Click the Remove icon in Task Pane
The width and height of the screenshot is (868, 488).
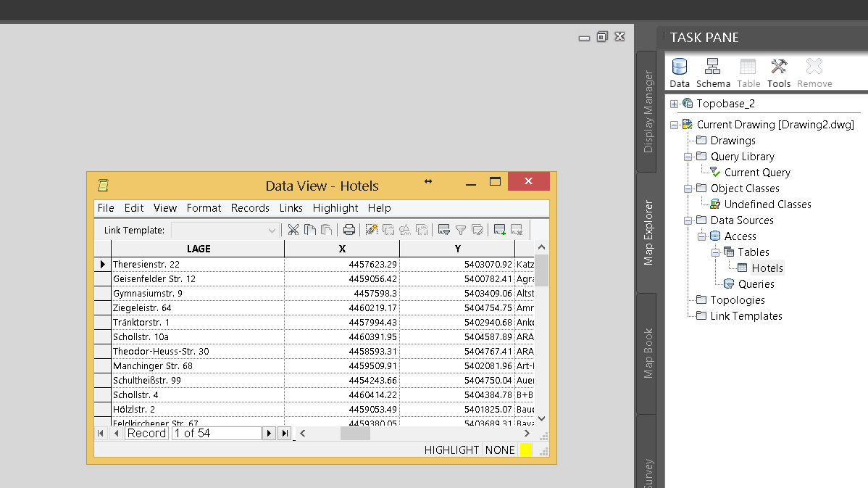click(x=814, y=73)
